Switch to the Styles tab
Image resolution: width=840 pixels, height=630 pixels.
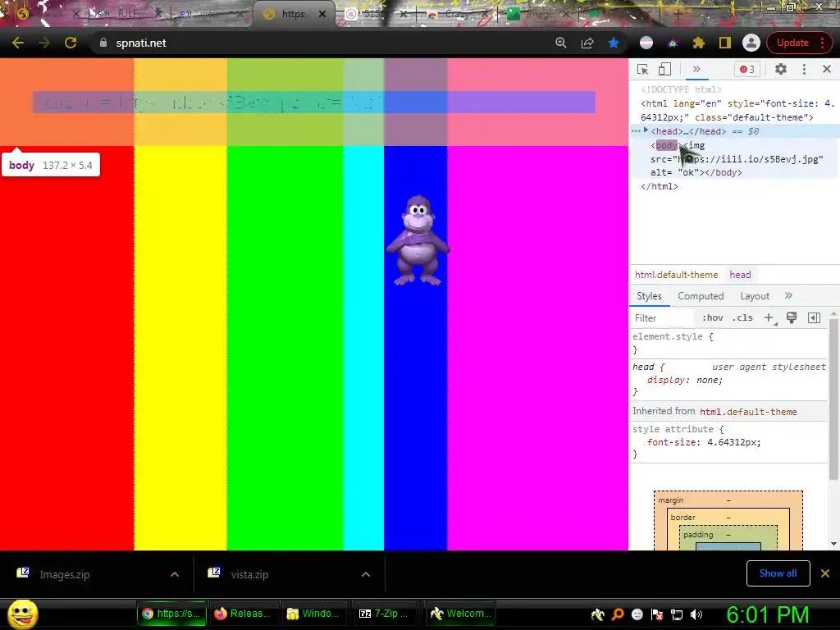(650, 296)
